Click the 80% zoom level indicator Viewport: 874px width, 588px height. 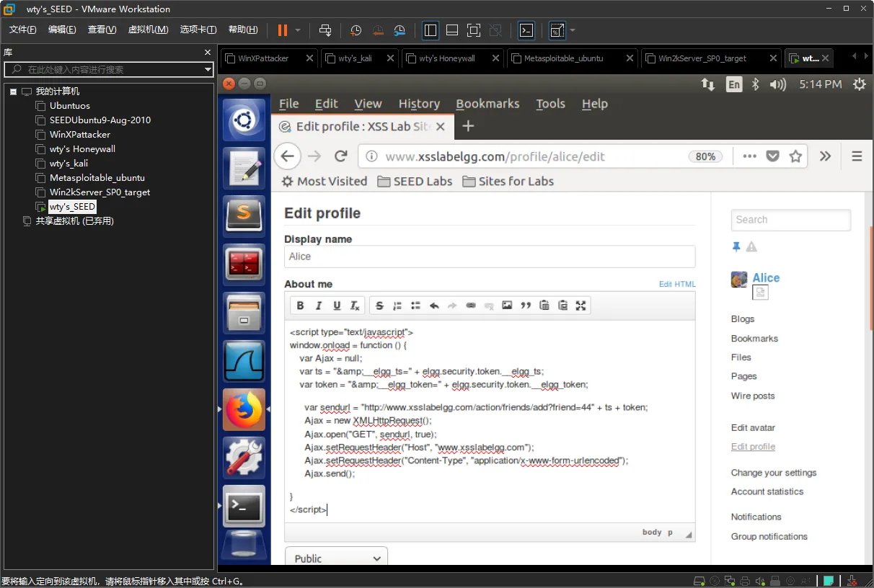[706, 156]
